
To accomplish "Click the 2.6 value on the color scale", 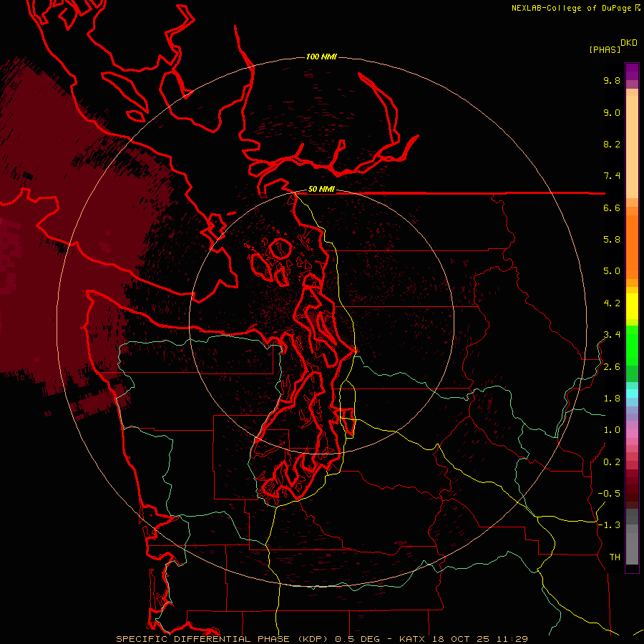I will click(x=612, y=367).
